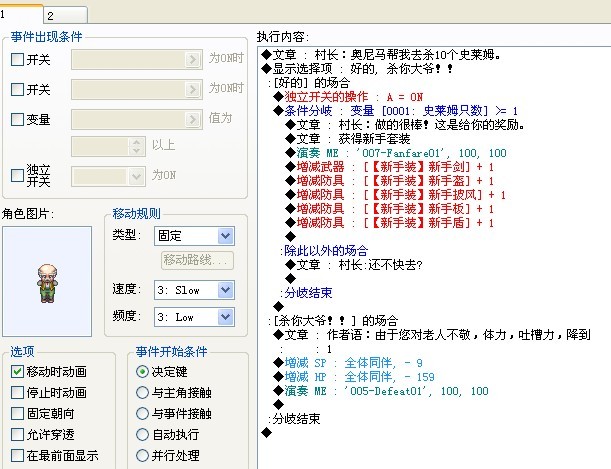
Task: Select the 显示选择项 command line
Action: 357,69
